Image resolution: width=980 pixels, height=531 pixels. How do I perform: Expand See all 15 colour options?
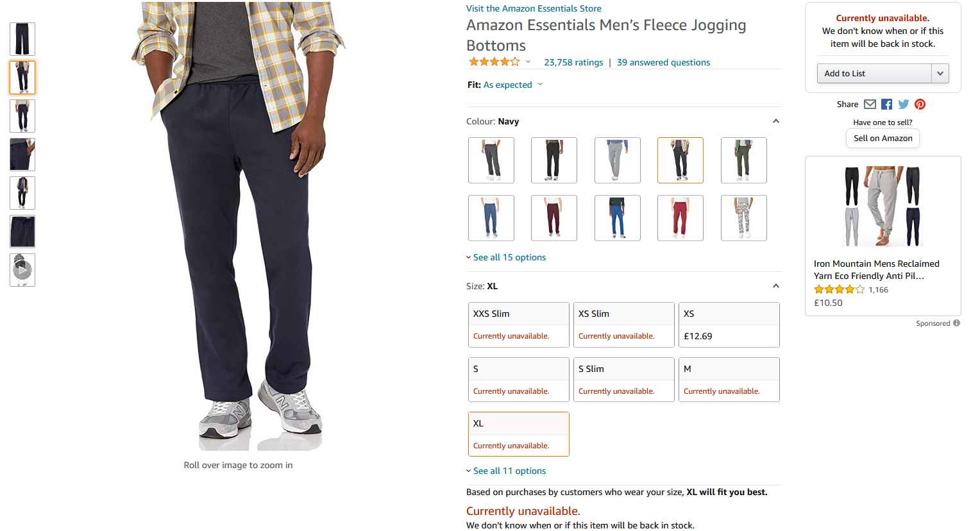pos(509,257)
